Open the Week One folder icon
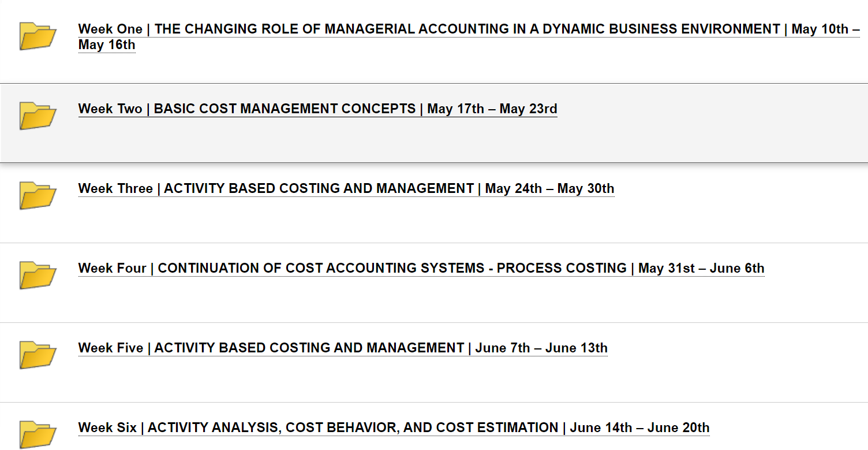Screen dimensions: 868x450 point(38,36)
